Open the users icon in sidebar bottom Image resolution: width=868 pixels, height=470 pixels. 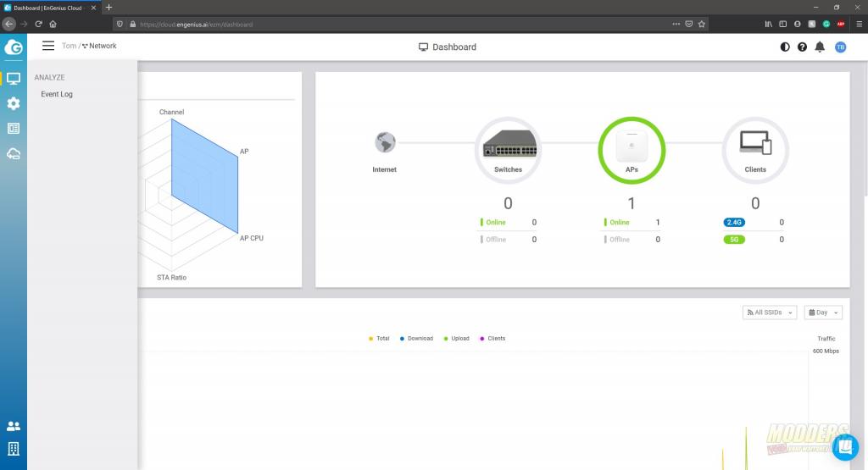14,426
